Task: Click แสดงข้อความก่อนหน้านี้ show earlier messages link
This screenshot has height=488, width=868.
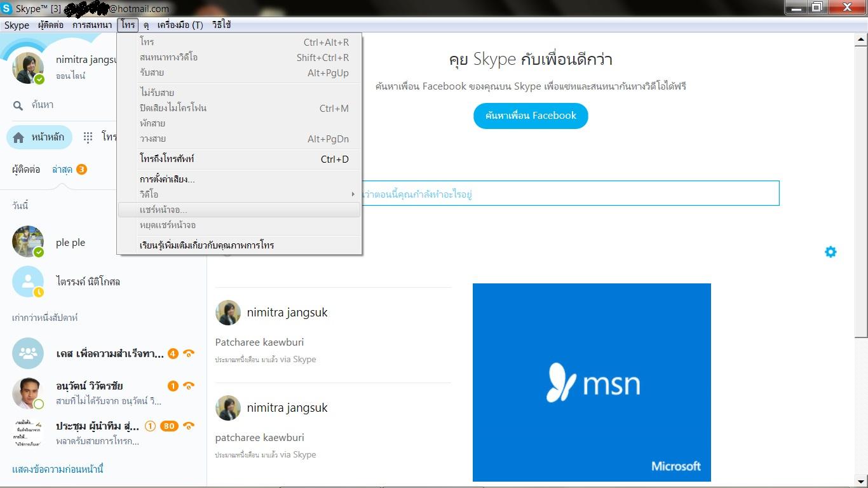Action: (x=58, y=469)
